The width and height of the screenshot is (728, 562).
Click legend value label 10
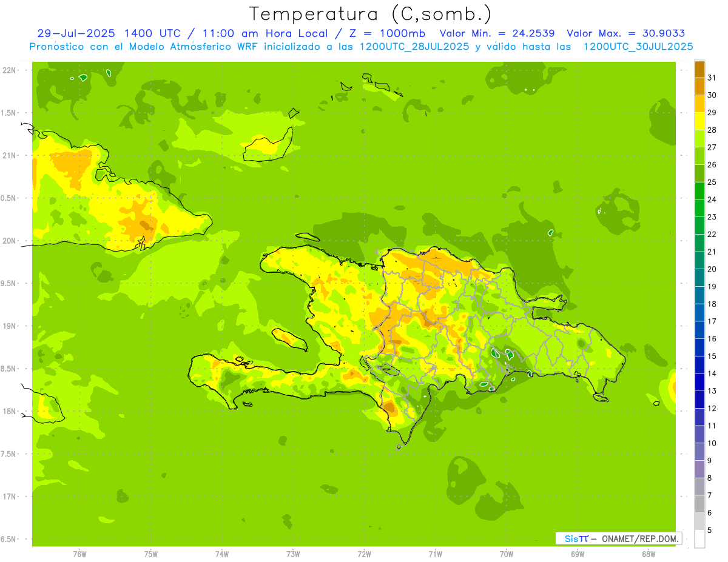[x=711, y=443]
